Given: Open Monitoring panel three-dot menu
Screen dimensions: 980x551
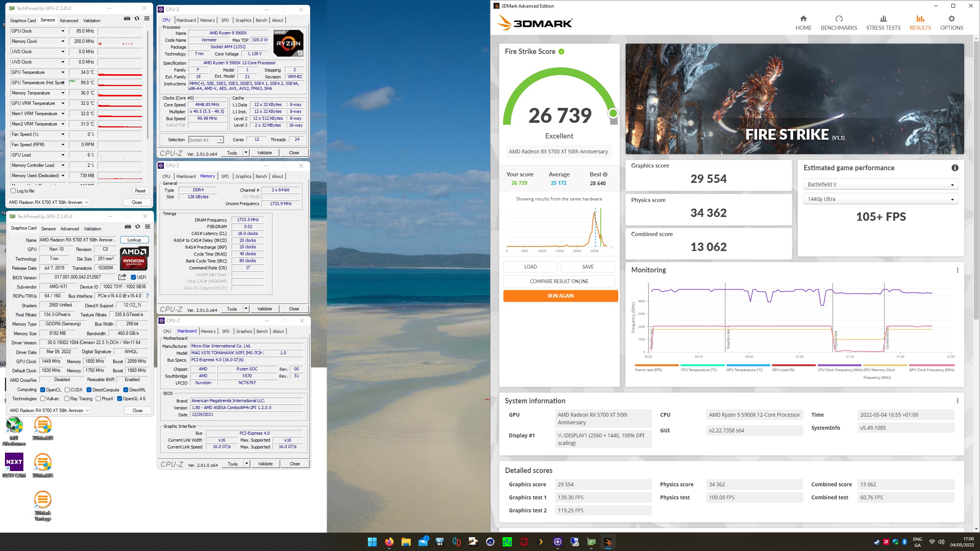Looking at the screenshot, I should coord(957,270).
